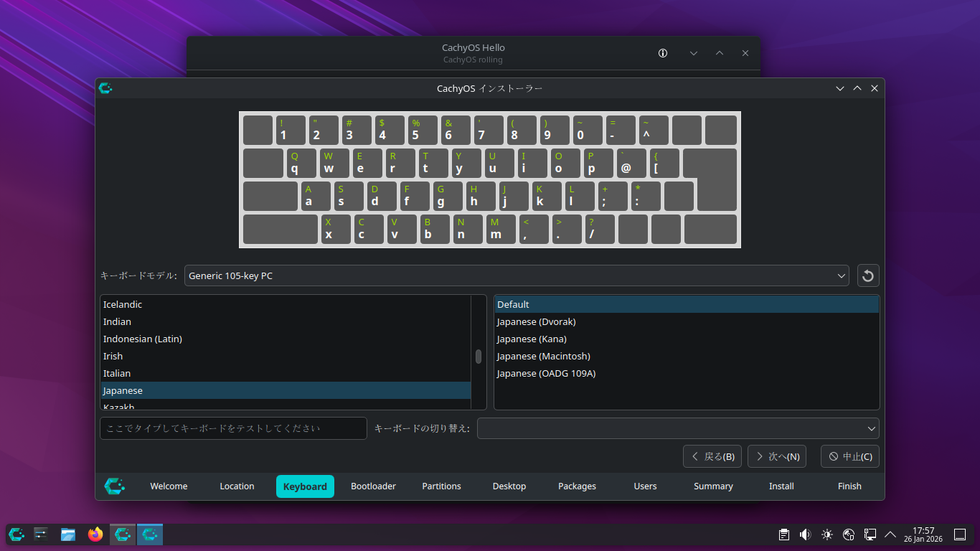Click the Finish step

(849, 486)
